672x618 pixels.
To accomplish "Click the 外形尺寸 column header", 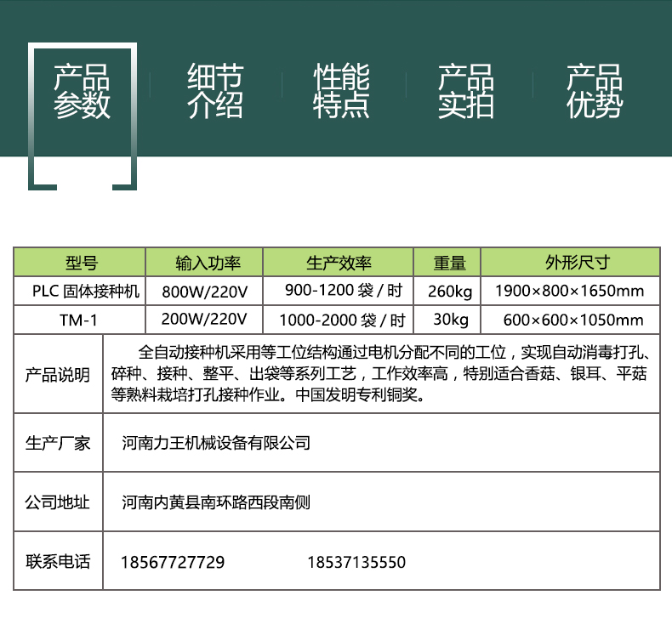I will (x=570, y=263).
